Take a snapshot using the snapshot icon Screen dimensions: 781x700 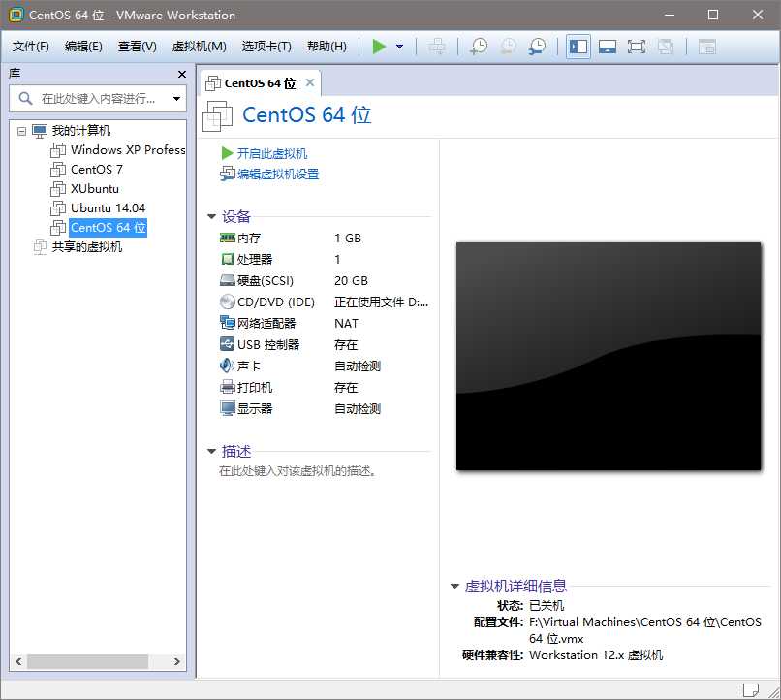(x=479, y=47)
